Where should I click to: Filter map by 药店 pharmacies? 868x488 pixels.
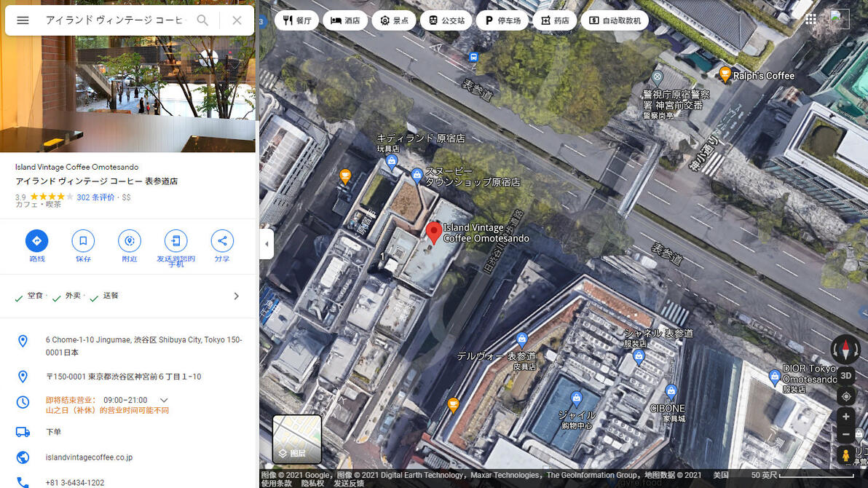555,20
